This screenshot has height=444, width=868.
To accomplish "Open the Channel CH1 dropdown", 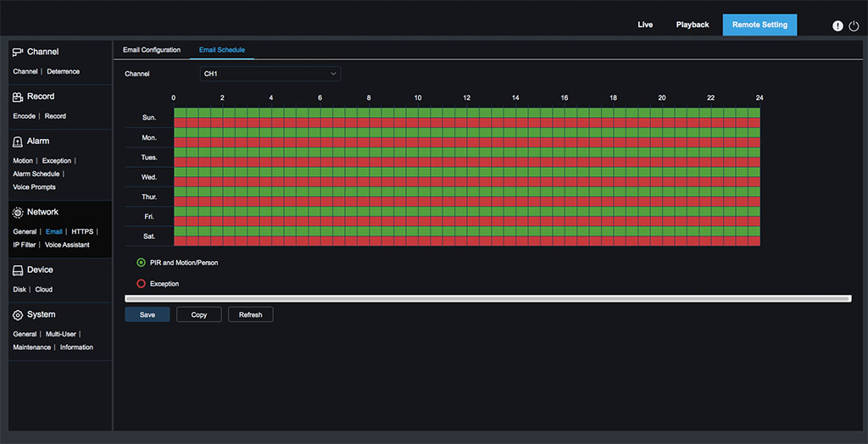I will point(270,74).
